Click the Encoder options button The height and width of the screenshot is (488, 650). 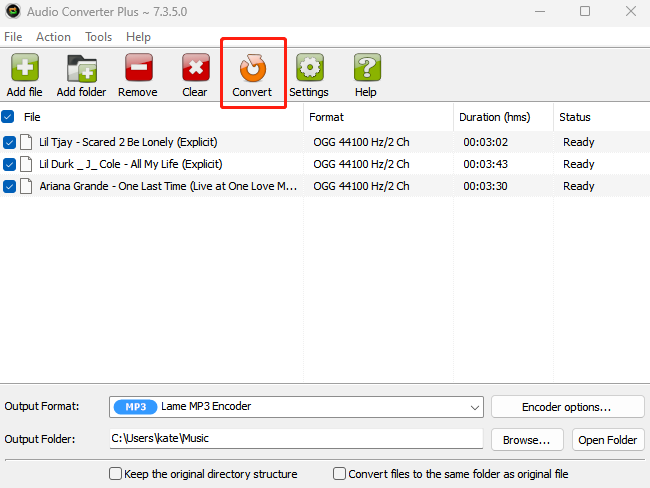pyautogui.click(x=568, y=407)
